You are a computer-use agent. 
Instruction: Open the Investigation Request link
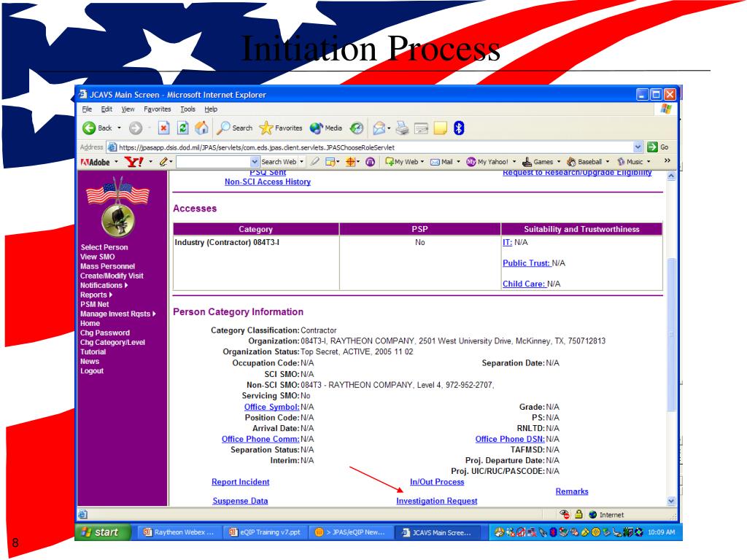point(436,501)
